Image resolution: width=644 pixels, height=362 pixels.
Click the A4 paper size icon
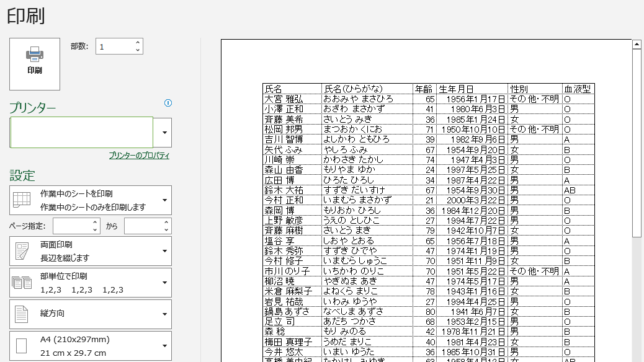pos(21,346)
